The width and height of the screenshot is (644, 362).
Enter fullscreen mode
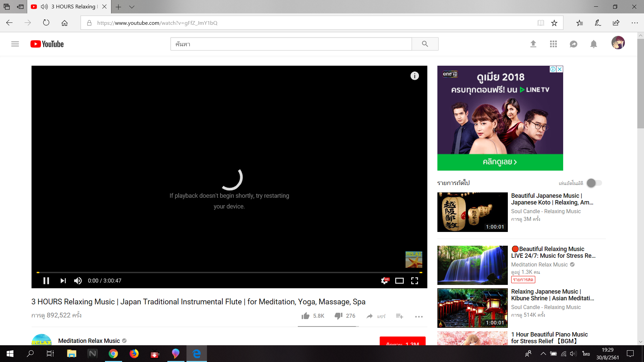(x=415, y=281)
